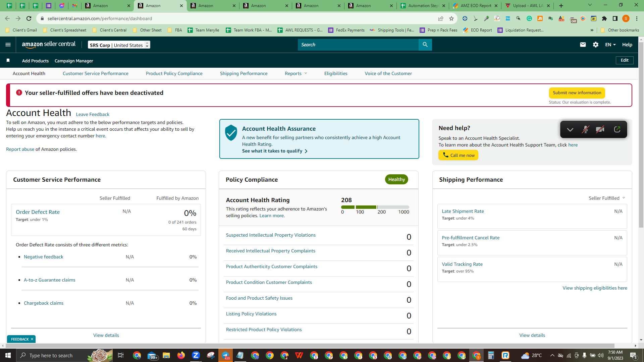This screenshot has width=644, height=362.
Task: Unmute microphone in the floating call toolbar
Action: [585, 130]
